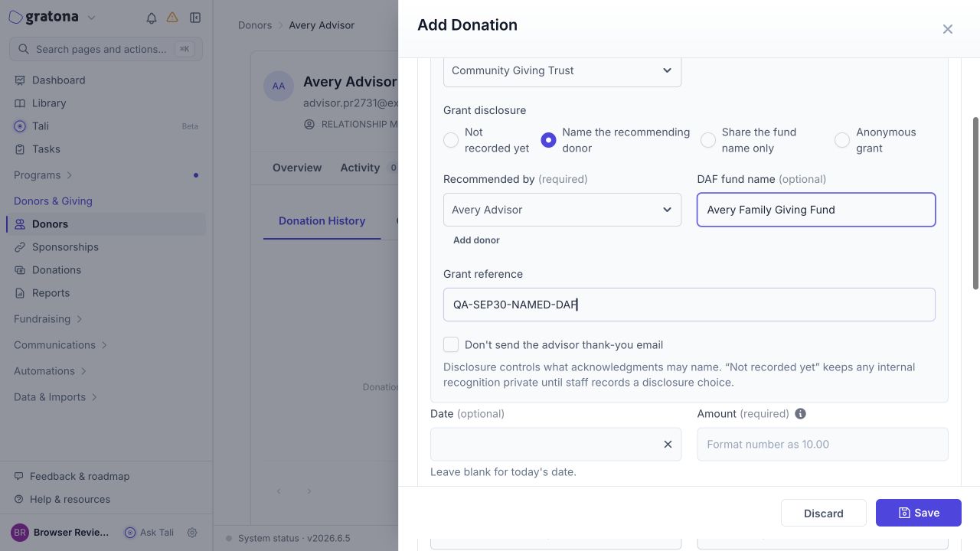Viewport: 980px width, 551px height.
Task: Click the Discard button
Action: [x=824, y=513]
